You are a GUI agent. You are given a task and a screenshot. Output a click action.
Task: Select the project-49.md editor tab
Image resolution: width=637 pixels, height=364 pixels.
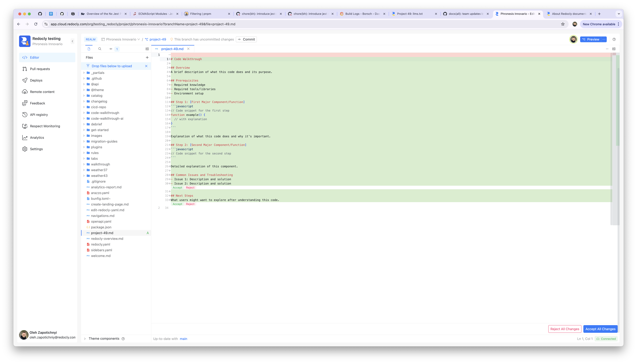pos(172,49)
